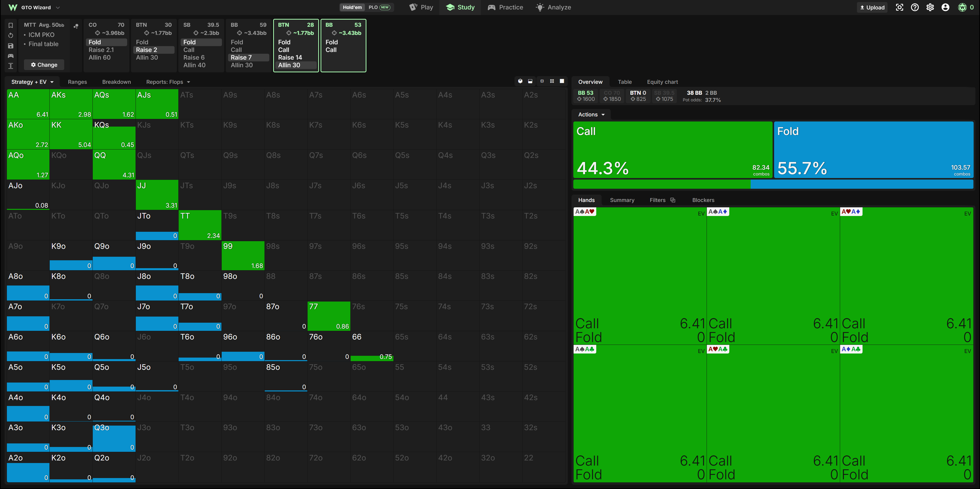The width and height of the screenshot is (980, 489).
Task: Open the Summary tab
Action: (622, 200)
